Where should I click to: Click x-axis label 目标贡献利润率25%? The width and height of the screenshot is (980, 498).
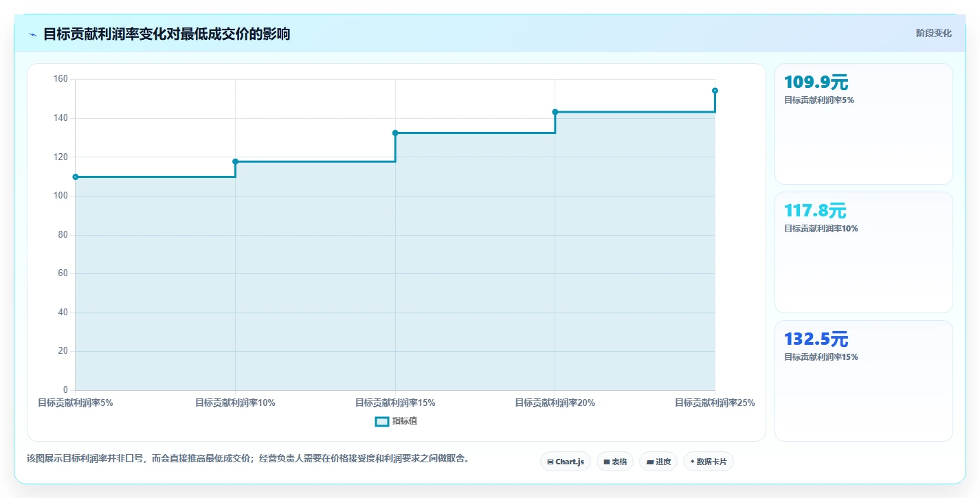tap(715, 403)
